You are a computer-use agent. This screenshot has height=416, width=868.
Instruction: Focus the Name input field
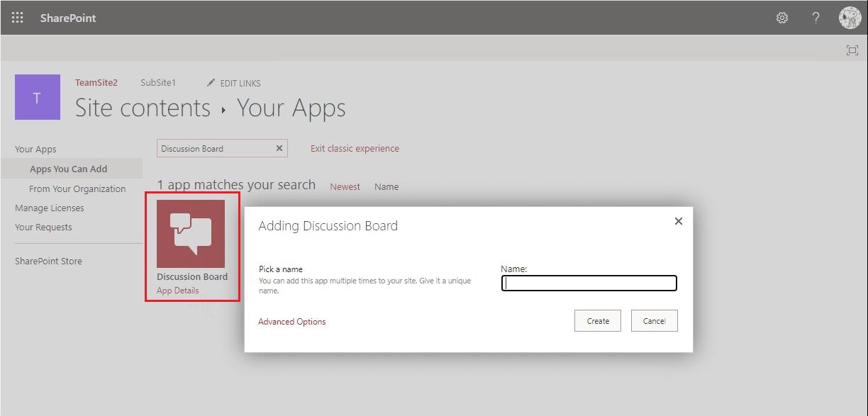(x=589, y=283)
